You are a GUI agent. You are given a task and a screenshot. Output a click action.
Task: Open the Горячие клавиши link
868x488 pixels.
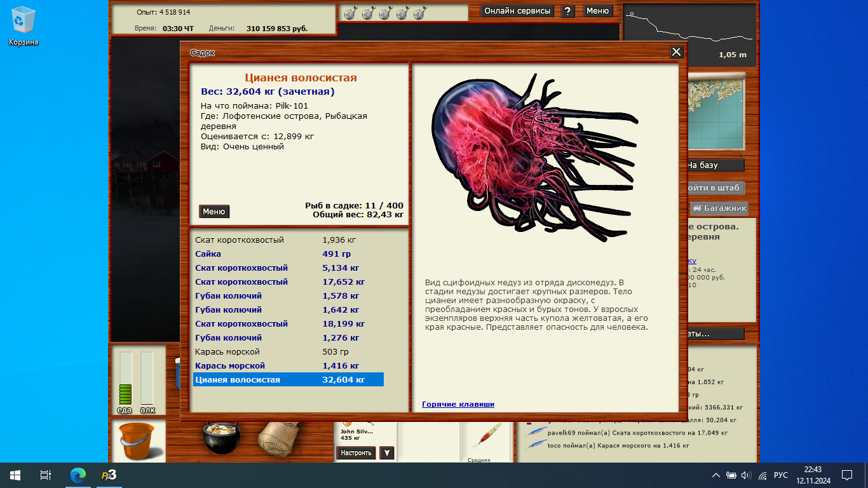click(x=458, y=404)
